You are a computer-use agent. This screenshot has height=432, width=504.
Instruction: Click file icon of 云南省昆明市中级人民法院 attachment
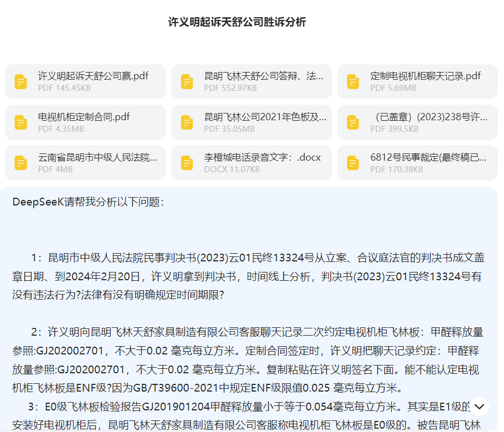(21, 163)
